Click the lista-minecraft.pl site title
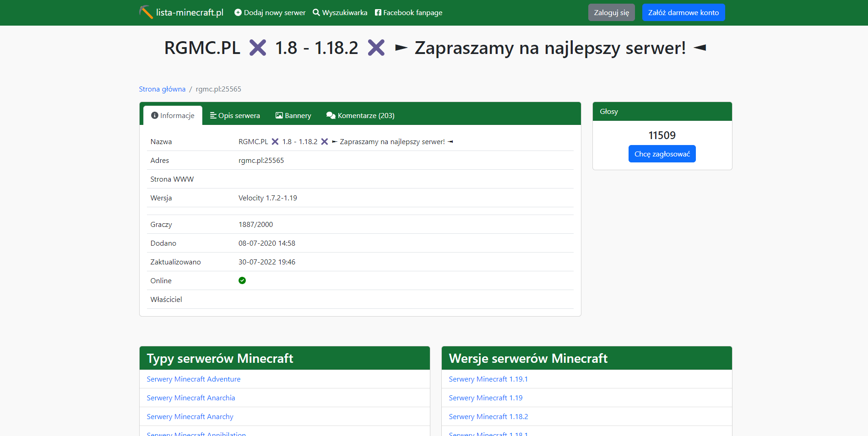The width and height of the screenshot is (868, 436). pos(190,12)
